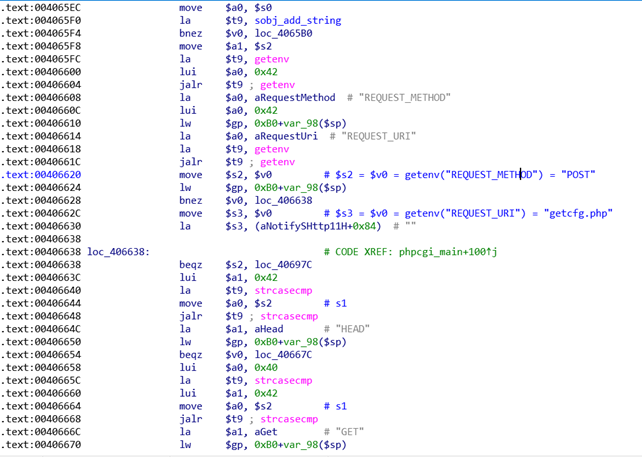The image size is (642, 457).
Task: Click var_98 operand at address 00406670
Action: [x=303, y=445]
